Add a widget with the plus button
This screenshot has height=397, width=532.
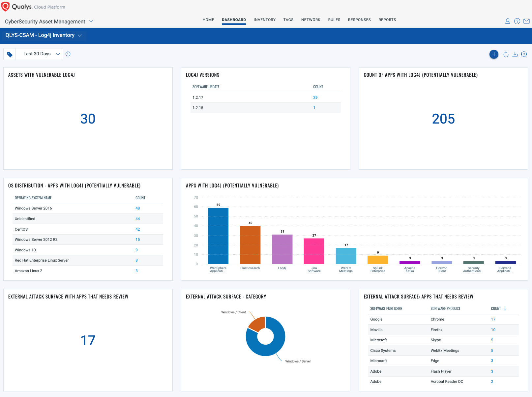[x=494, y=54]
